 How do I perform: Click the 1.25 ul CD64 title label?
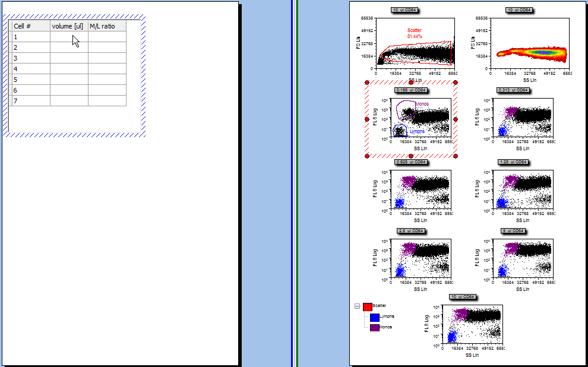pyautogui.click(x=513, y=162)
